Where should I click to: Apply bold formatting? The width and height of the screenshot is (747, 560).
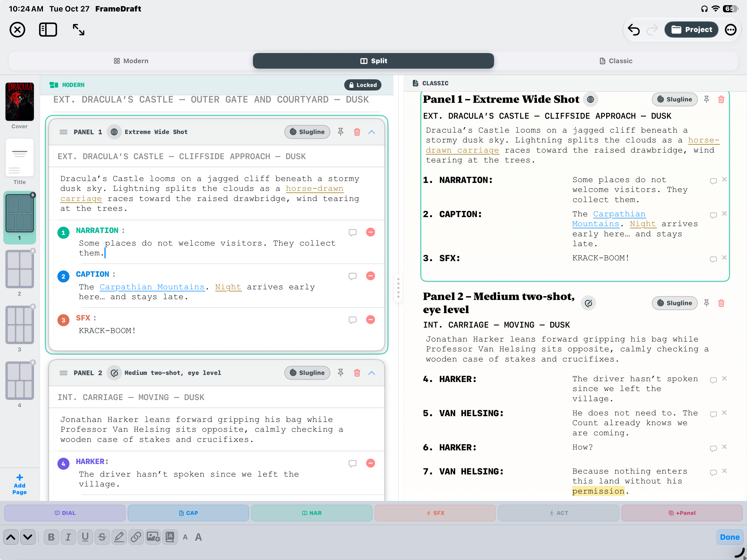(x=51, y=537)
